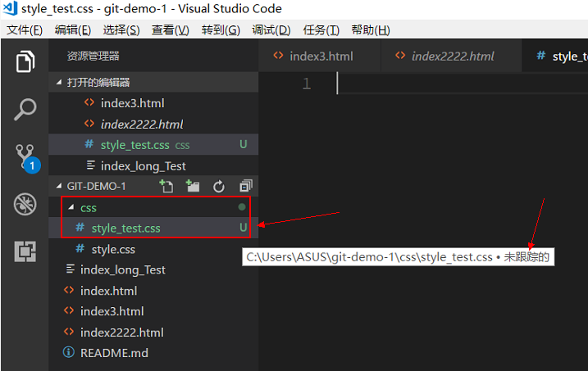The image size is (588, 371).
Task: Open the Extensions view in activity bar
Action: 25,251
